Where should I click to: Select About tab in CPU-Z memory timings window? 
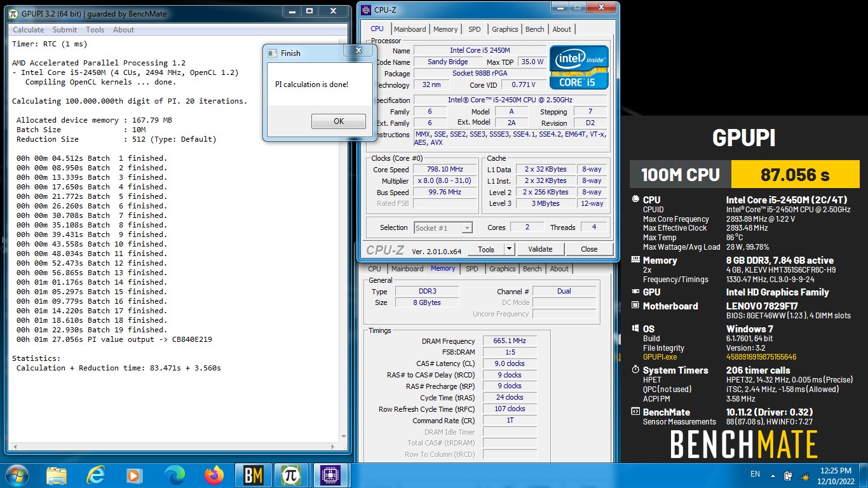559,269
